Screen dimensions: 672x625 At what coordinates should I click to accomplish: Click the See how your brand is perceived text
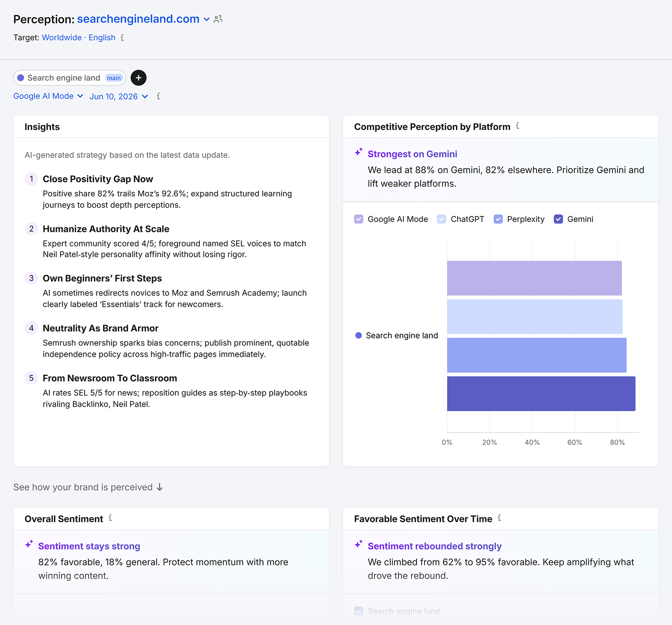tap(83, 487)
